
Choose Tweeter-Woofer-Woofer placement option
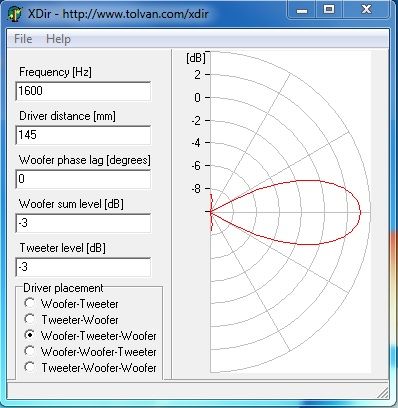tap(90, 368)
